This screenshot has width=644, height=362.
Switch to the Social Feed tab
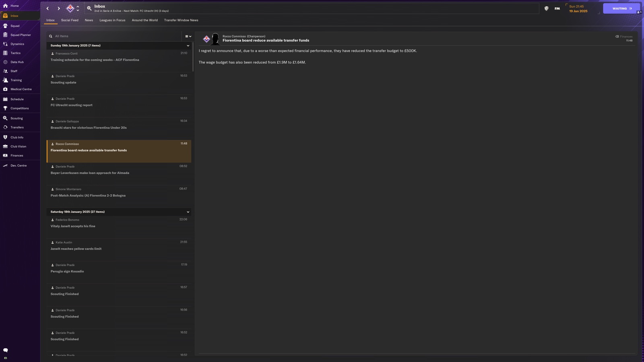coord(70,20)
